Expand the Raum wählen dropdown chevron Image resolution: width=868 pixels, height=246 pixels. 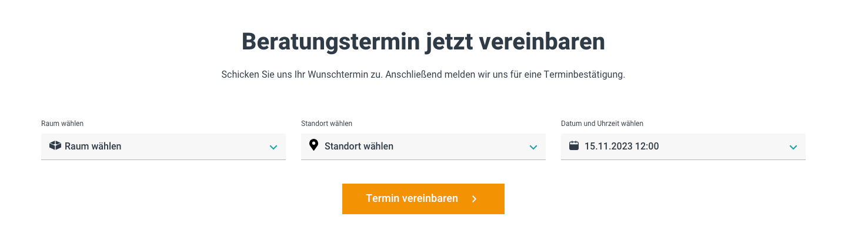click(273, 147)
